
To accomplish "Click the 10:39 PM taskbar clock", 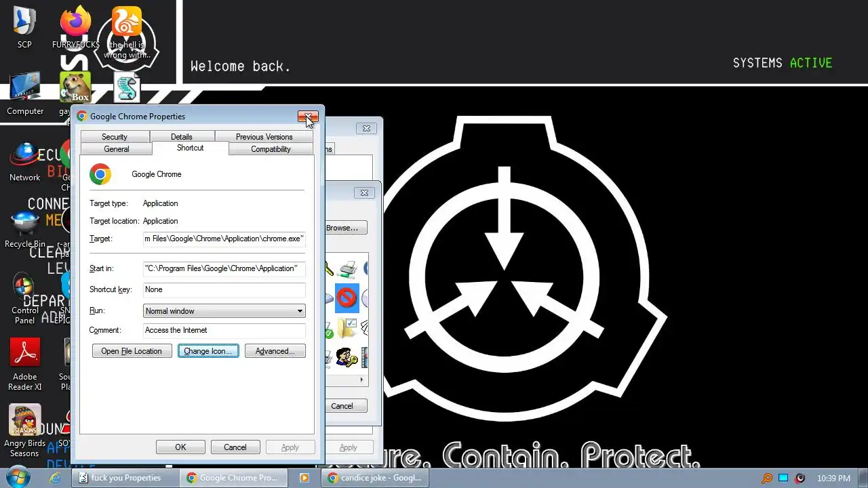I will pos(833,478).
